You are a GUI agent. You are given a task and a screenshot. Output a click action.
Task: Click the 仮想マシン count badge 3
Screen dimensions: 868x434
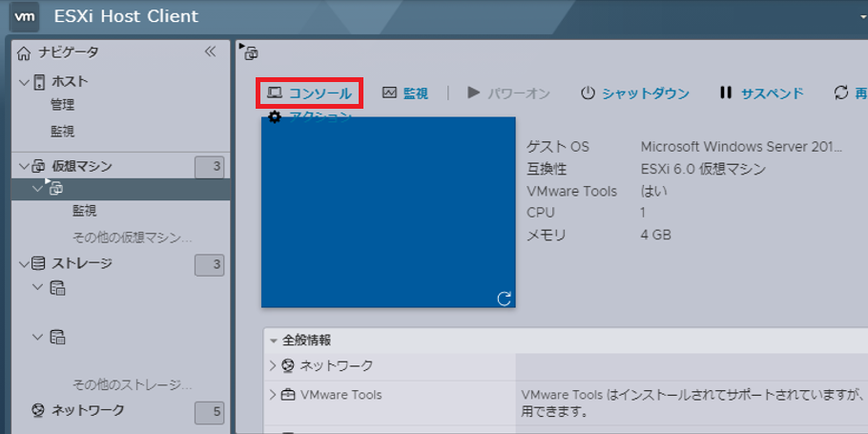pyautogui.click(x=209, y=167)
